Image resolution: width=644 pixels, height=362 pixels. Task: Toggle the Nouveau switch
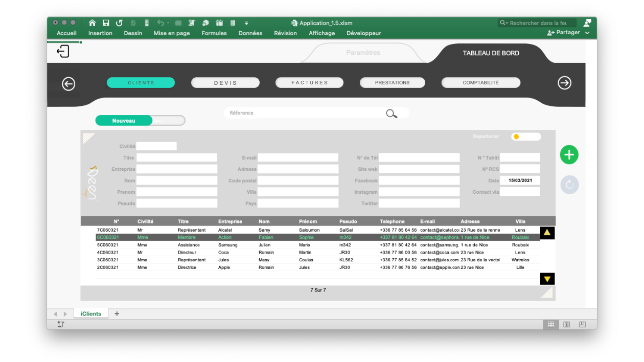click(140, 121)
